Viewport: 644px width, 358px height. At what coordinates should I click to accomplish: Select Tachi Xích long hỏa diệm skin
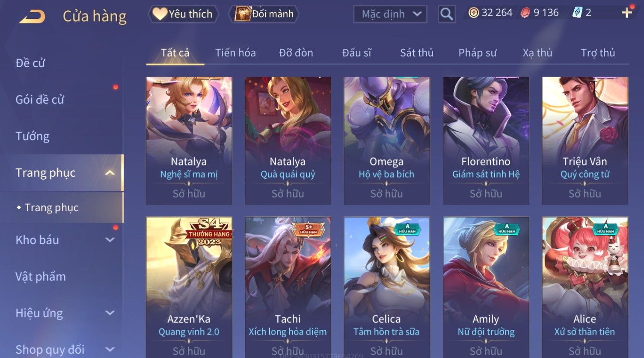(x=288, y=287)
